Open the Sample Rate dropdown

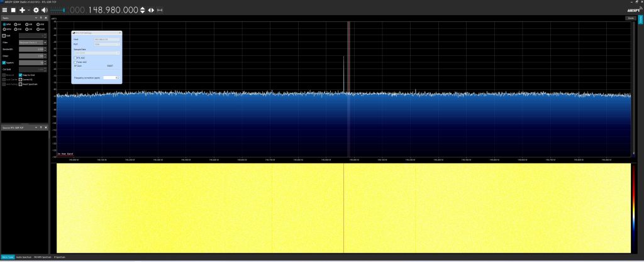click(97, 53)
